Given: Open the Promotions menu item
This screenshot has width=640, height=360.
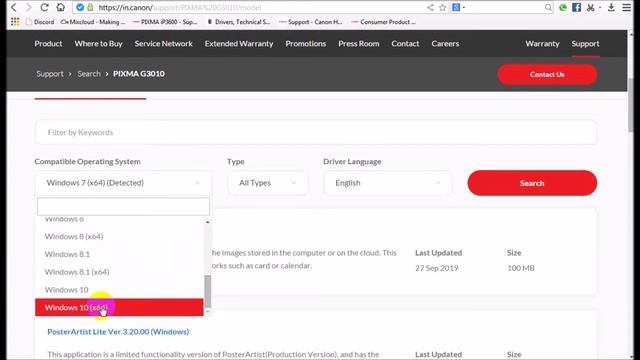Looking at the screenshot, I should click(x=306, y=44).
